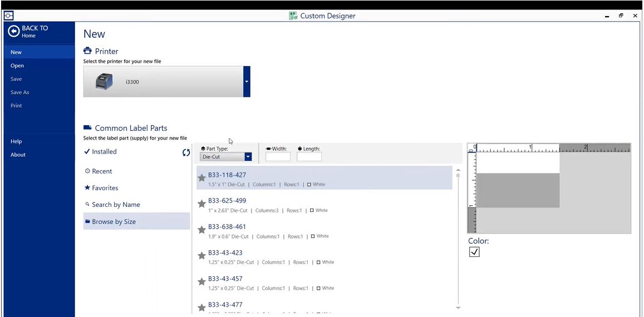The image size is (644, 317).
Task: Select label part B33-43-423
Action: point(325,256)
